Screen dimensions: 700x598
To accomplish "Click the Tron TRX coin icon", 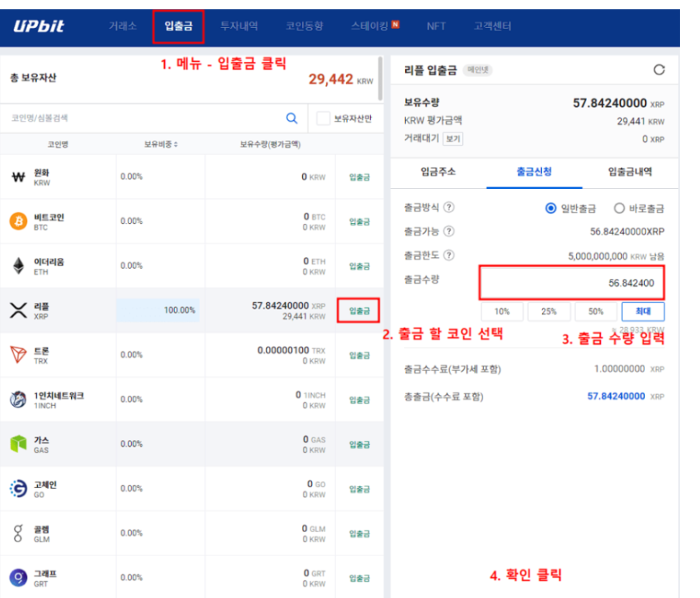I will (x=19, y=355).
